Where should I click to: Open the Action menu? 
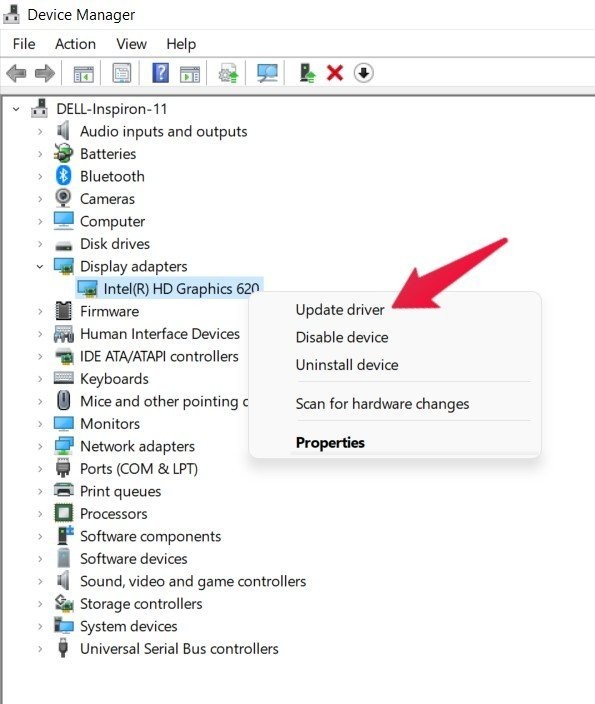tap(75, 44)
